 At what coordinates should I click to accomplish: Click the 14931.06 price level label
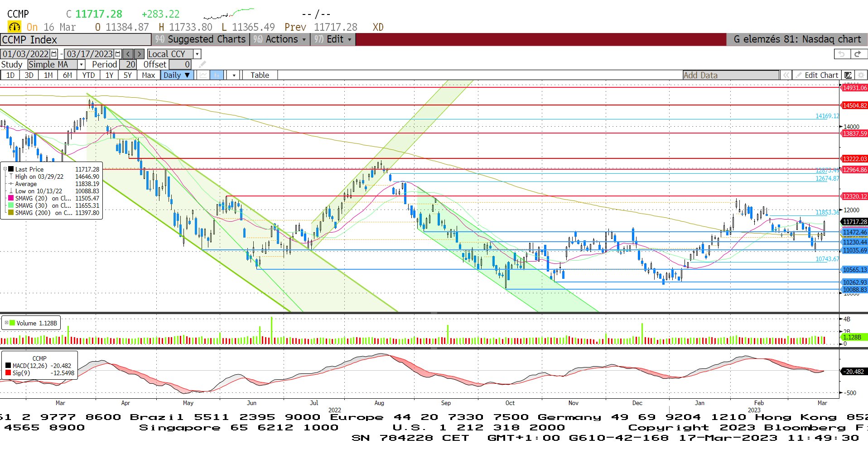[x=854, y=88]
